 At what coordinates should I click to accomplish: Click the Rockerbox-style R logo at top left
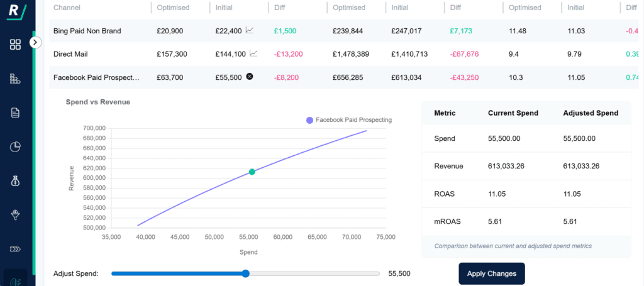pyautogui.click(x=16, y=11)
